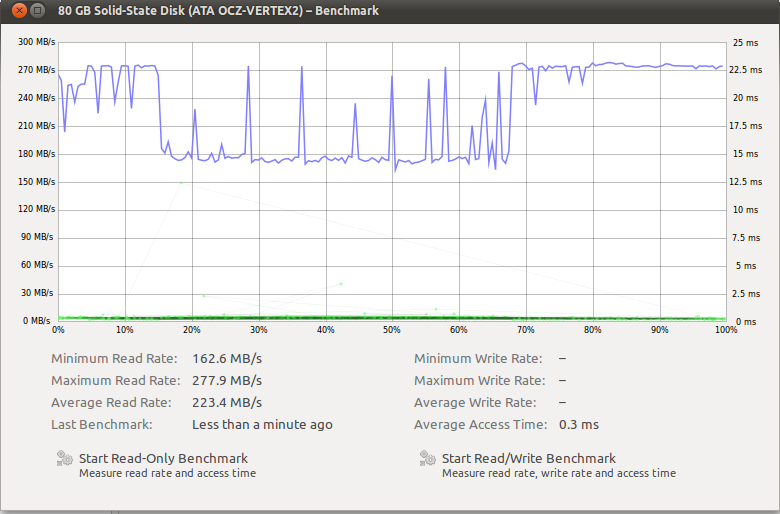Image resolution: width=780 pixels, height=514 pixels.
Task: Click the gears icon beside Start Read-Only Benchmark
Action: tap(65, 458)
